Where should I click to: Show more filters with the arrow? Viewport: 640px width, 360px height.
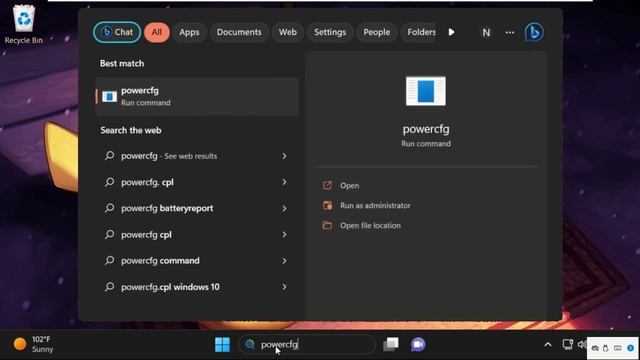(x=451, y=32)
